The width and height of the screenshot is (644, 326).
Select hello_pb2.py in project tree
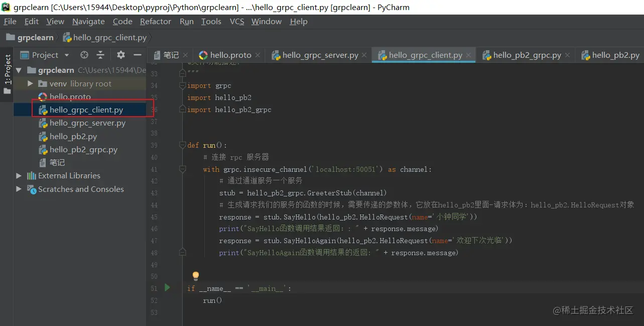point(73,137)
